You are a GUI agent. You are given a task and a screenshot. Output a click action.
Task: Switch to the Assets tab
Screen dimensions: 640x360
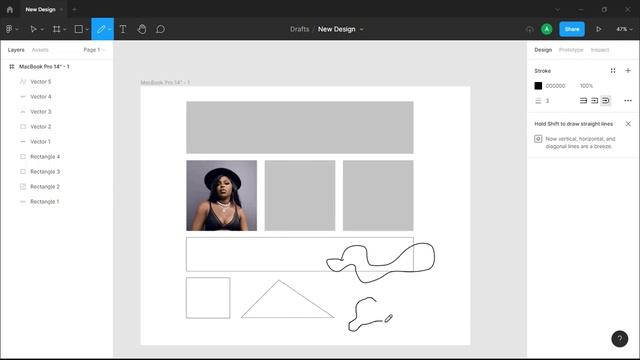coord(40,50)
